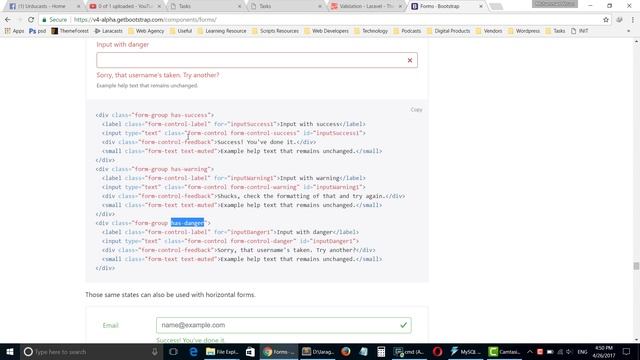Open the INT bookmark

pyautogui.click(x=580, y=31)
